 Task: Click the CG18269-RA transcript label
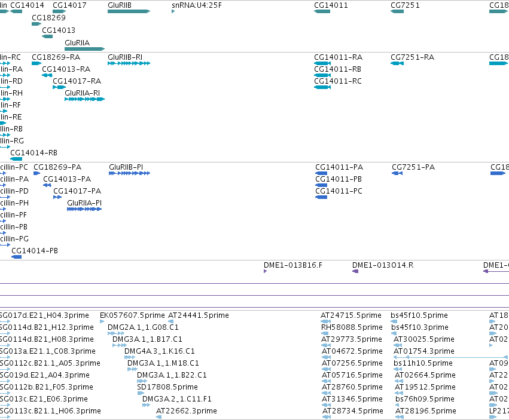click(x=56, y=57)
